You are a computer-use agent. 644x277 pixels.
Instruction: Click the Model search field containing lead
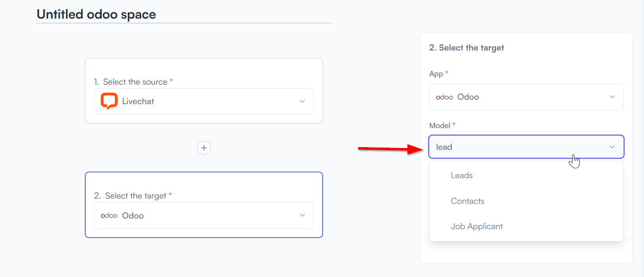point(526,147)
